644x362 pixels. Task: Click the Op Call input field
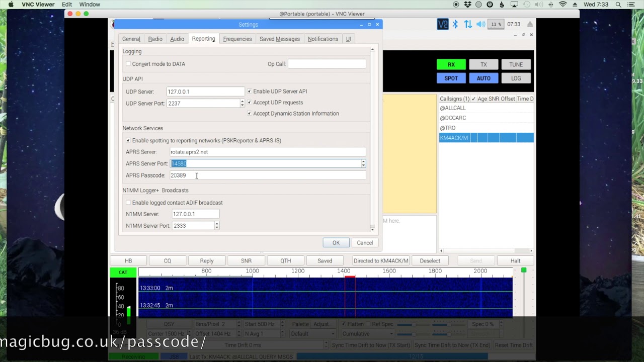[327, 64]
